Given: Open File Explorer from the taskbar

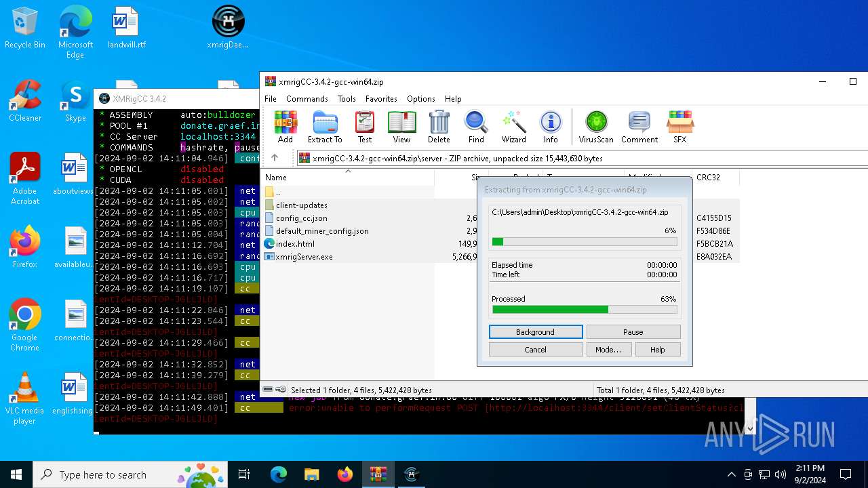Looking at the screenshot, I should [x=311, y=474].
